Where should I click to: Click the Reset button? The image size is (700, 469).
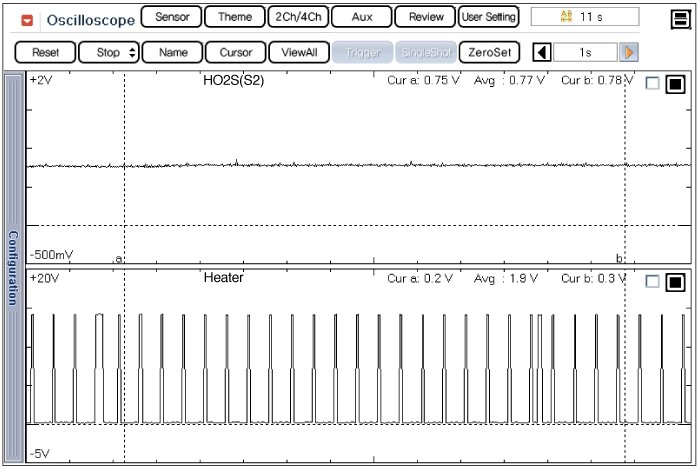[46, 53]
